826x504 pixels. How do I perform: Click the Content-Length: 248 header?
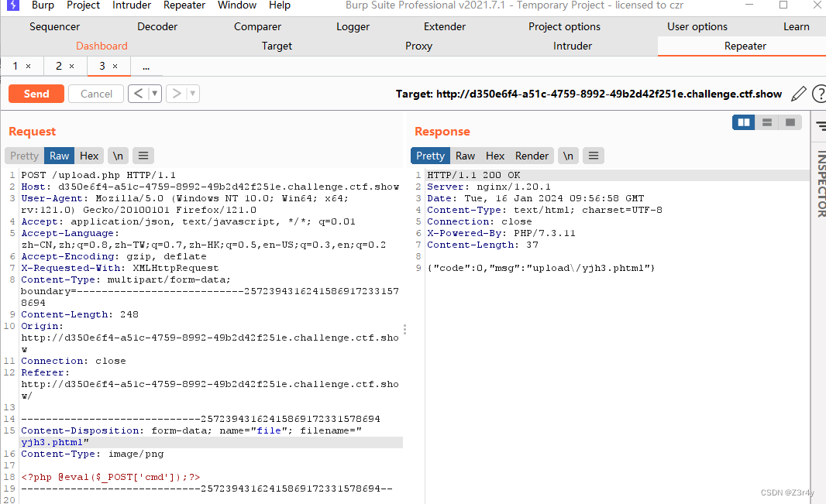click(80, 314)
